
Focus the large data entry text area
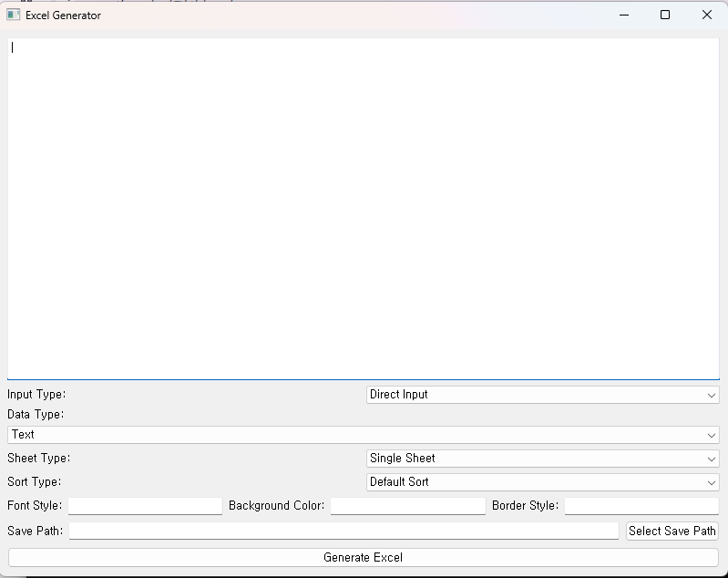point(363,208)
